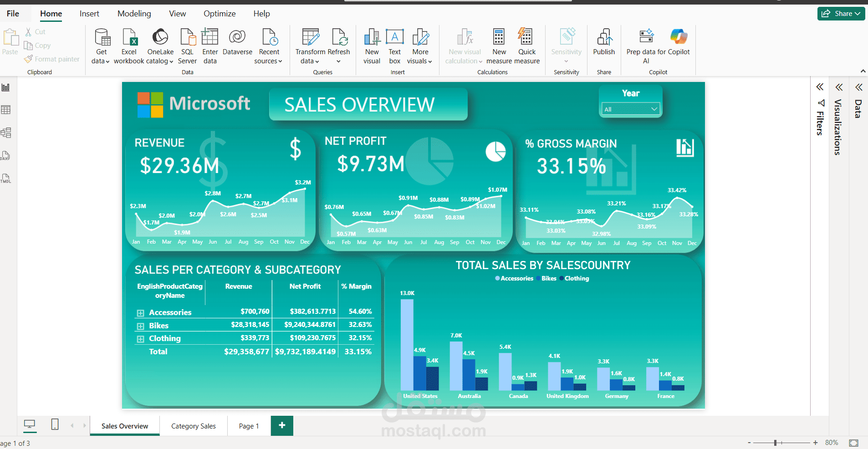Screen dimensions: 868x449
Task: Click Excel workbook icon
Action: (x=129, y=37)
